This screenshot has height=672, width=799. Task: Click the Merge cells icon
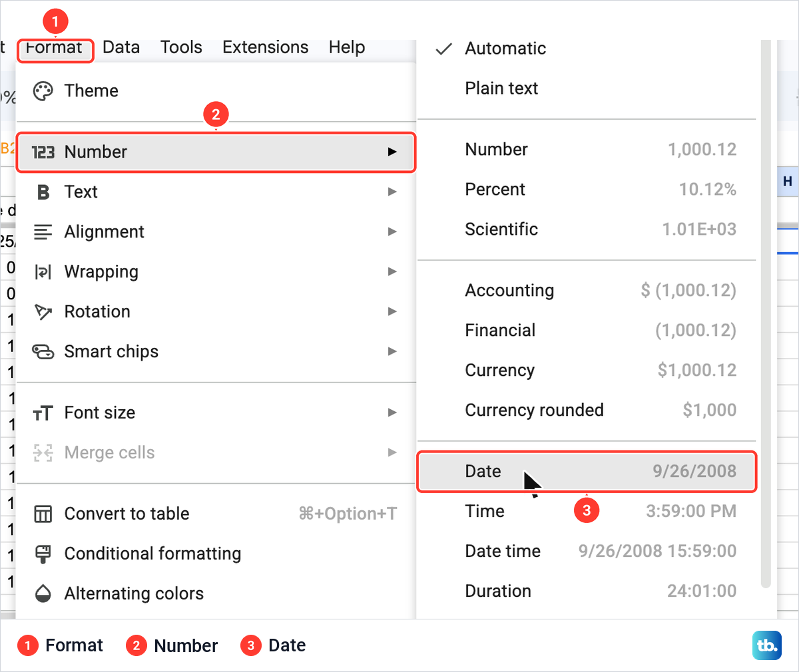coord(43,453)
